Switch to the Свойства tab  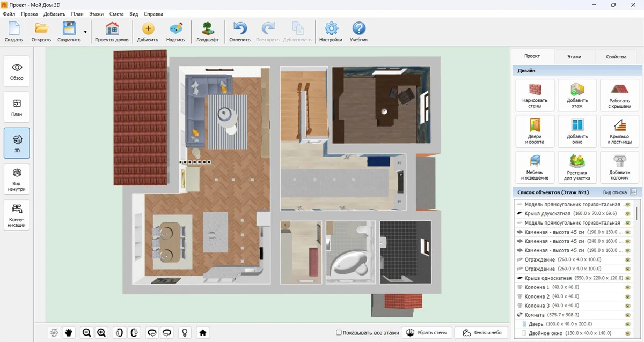616,56
